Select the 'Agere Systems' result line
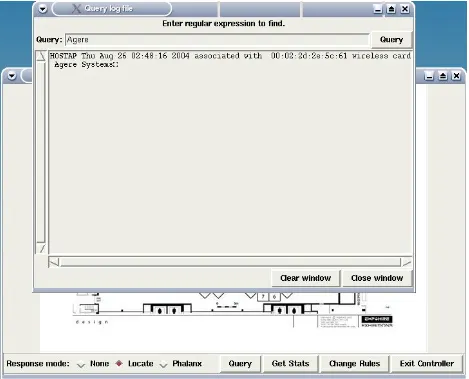Screen dimensions: 469x379 click(x=86, y=65)
